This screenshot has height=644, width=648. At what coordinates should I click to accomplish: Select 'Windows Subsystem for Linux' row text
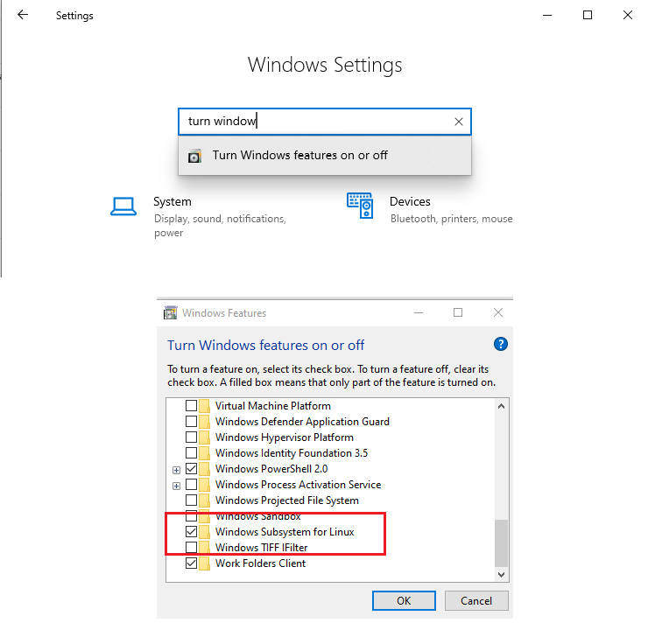coord(285,532)
